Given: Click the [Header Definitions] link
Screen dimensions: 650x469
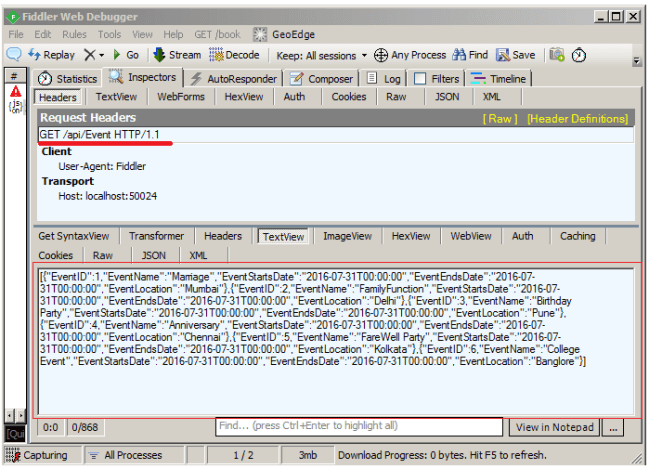Looking at the screenshot, I should tap(577, 119).
